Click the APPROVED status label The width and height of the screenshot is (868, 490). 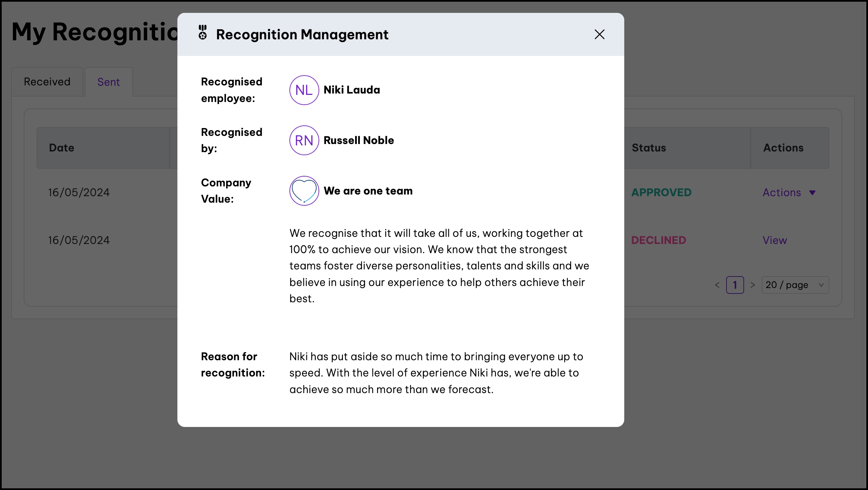661,192
